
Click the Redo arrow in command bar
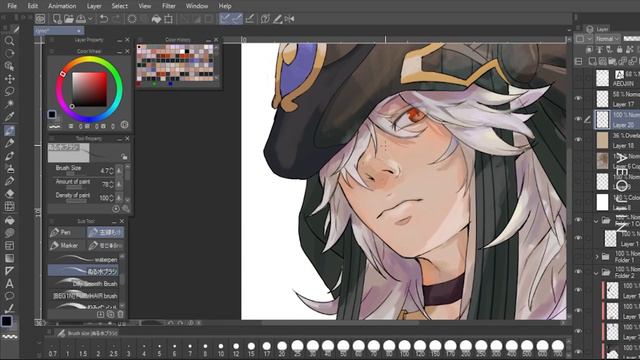tap(116, 19)
